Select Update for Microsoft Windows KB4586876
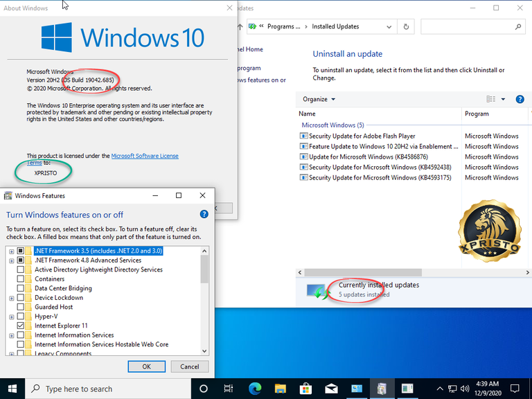The width and height of the screenshot is (532, 399). (364, 157)
